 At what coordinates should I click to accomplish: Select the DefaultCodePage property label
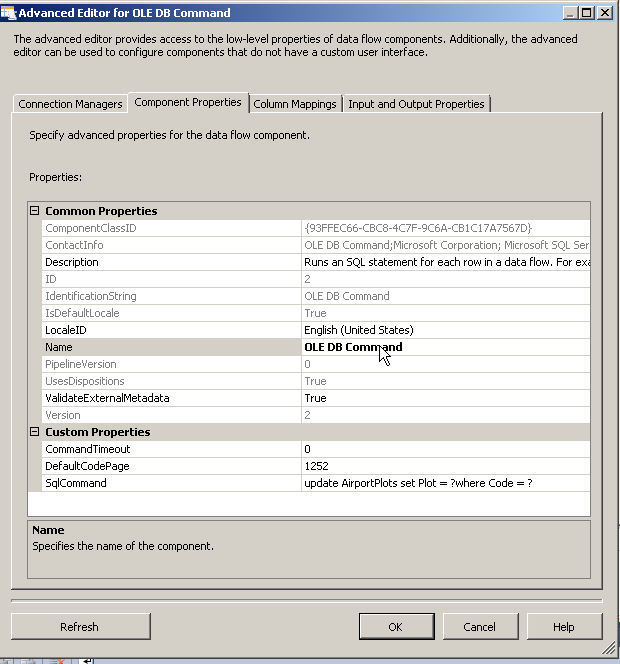[87, 466]
